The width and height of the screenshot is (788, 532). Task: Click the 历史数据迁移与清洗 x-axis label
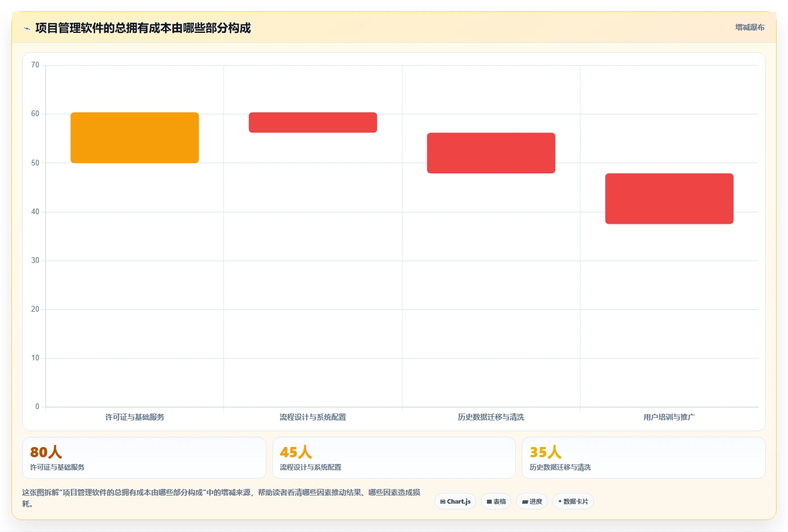(491, 417)
